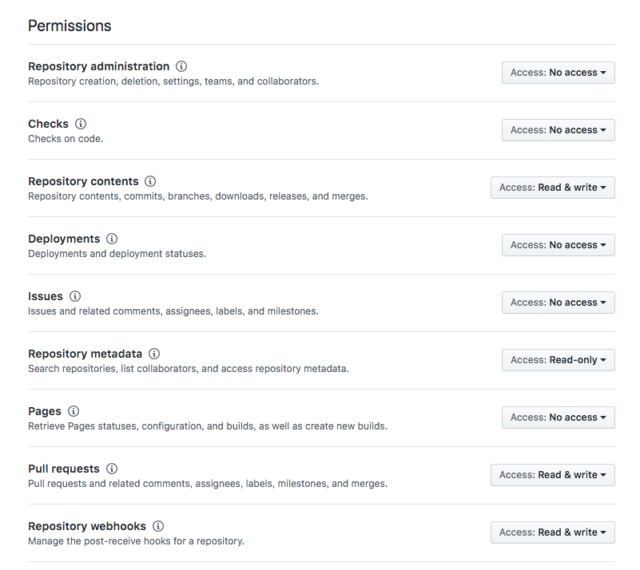Show info icon next to Pages

[x=73, y=411]
